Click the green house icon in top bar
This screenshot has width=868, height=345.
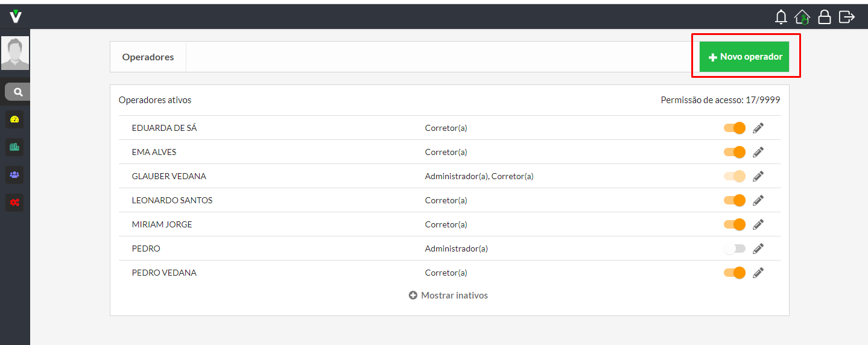point(802,17)
